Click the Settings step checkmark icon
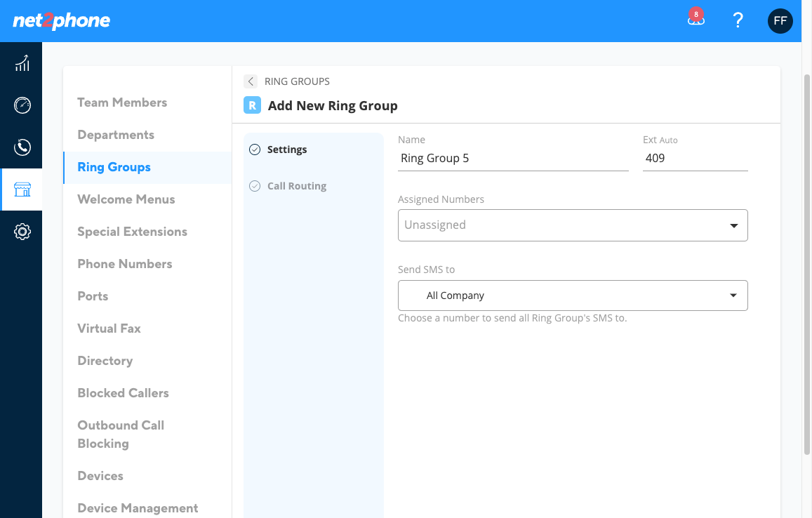The image size is (812, 518). 255,150
